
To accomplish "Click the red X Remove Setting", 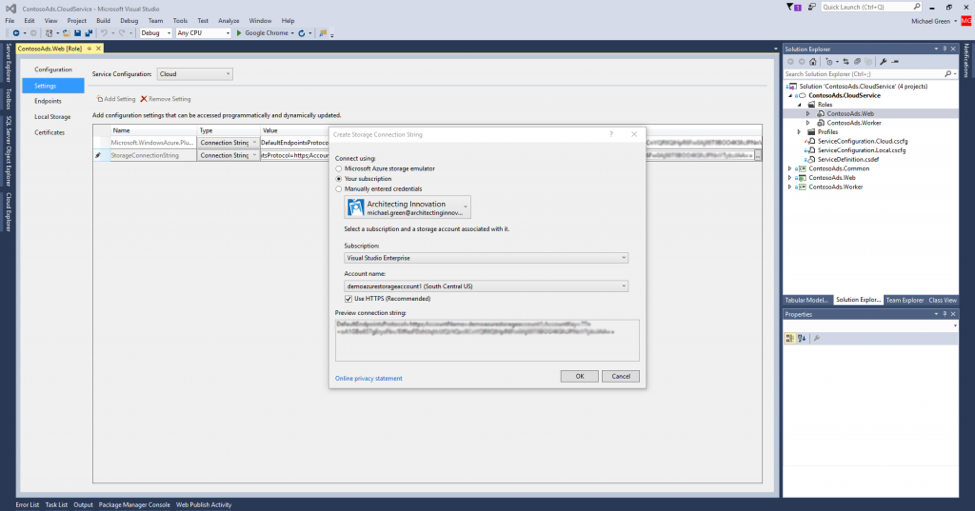I will point(144,99).
